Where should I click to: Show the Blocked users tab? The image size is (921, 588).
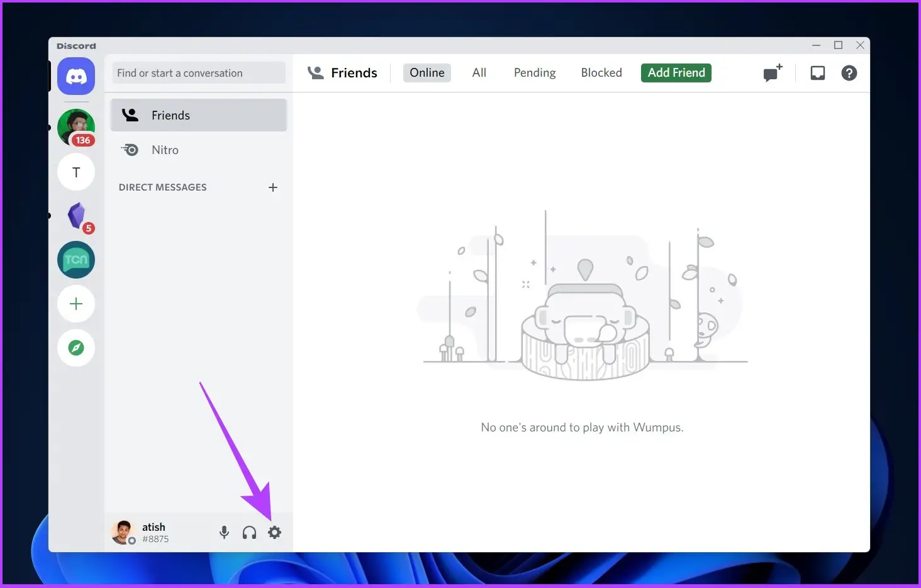(x=601, y=73)
